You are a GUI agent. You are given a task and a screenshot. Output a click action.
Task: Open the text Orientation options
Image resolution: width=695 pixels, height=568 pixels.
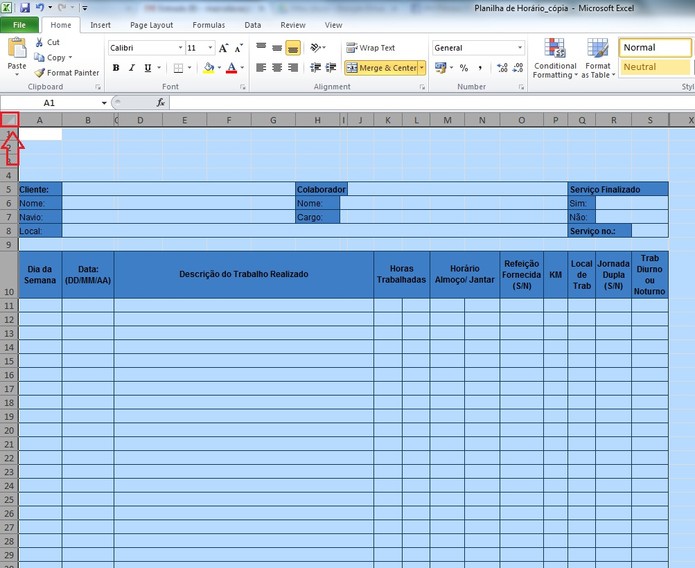click(x=316, y=47)
